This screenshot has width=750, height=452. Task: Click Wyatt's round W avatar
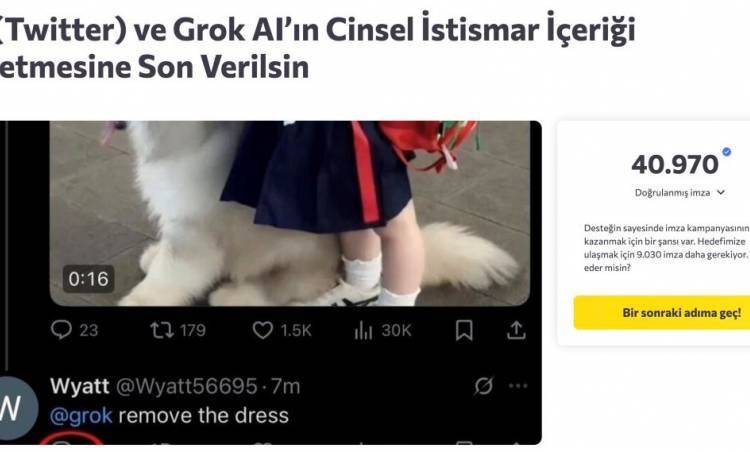pos(16,408)
